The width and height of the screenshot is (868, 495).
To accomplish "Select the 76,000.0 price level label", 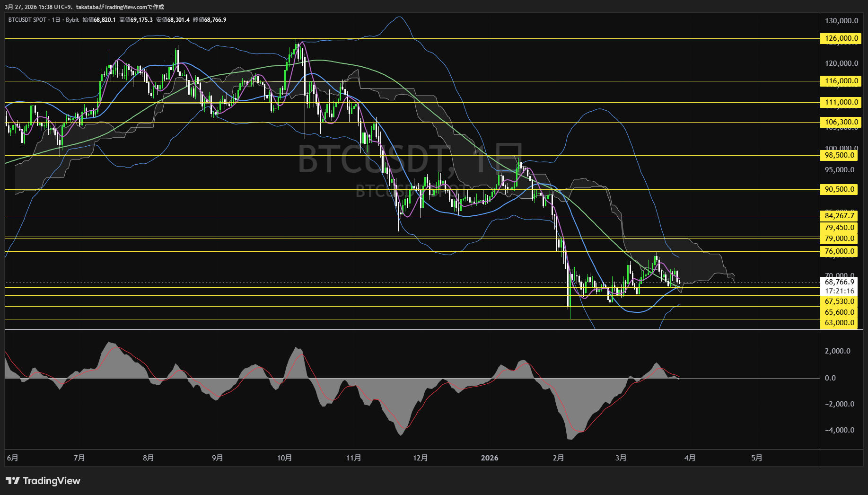I will [x=840, y=251].
